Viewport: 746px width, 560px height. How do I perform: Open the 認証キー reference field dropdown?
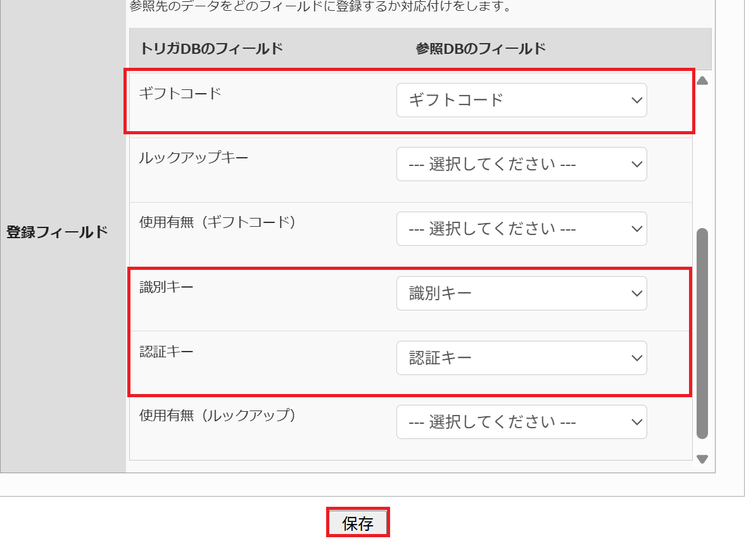click(521, 358)
